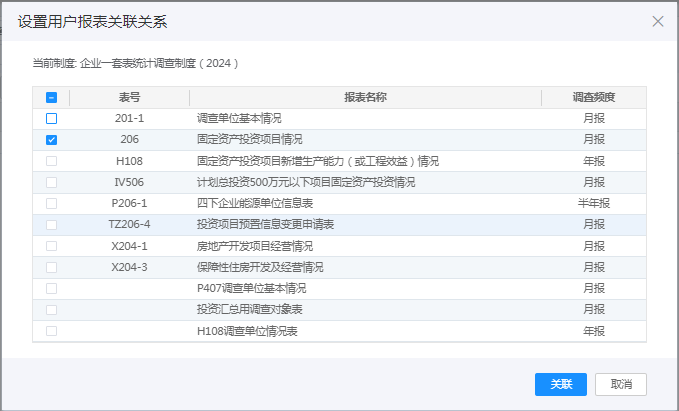Click the 房地产开发项目经营情况 row

(255, 246)
